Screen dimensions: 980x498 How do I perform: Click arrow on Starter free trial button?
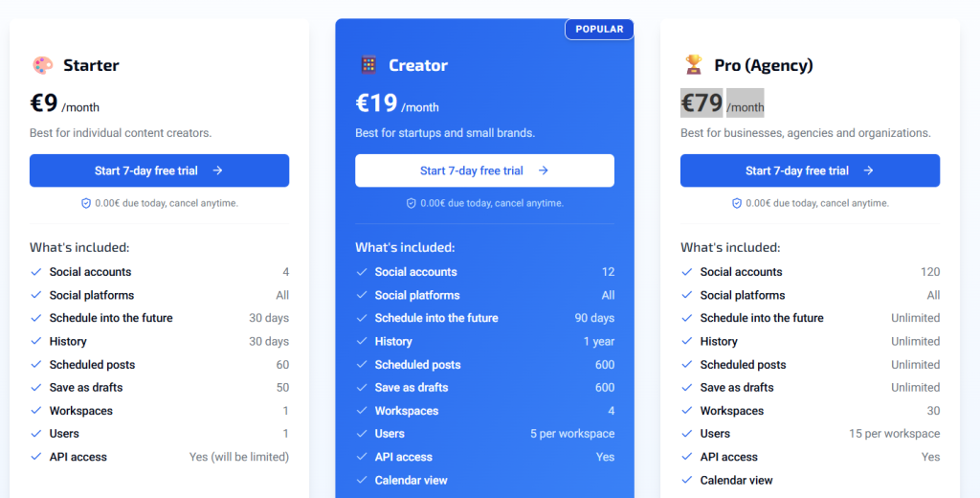pyautogui.click(x=218, y=170)
